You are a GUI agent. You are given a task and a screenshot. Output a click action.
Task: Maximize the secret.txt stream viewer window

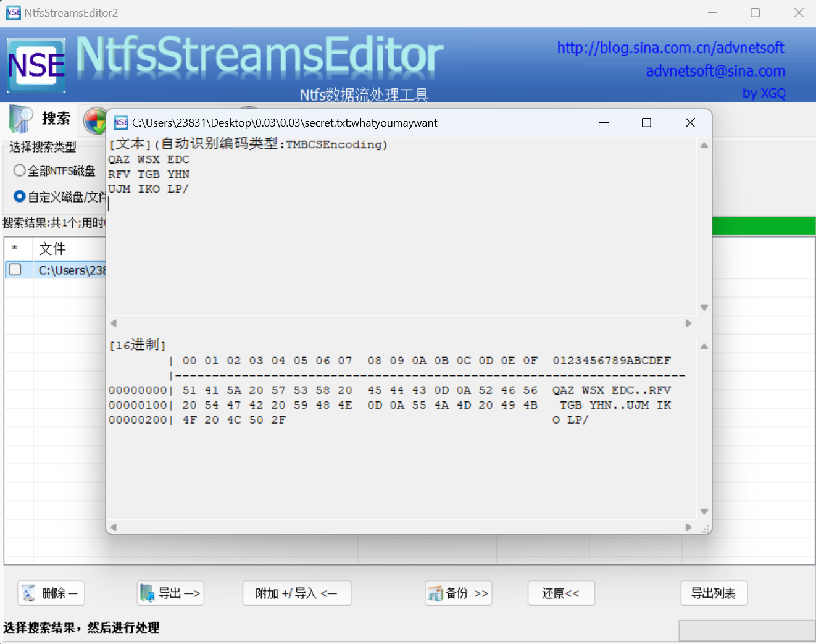647,123
